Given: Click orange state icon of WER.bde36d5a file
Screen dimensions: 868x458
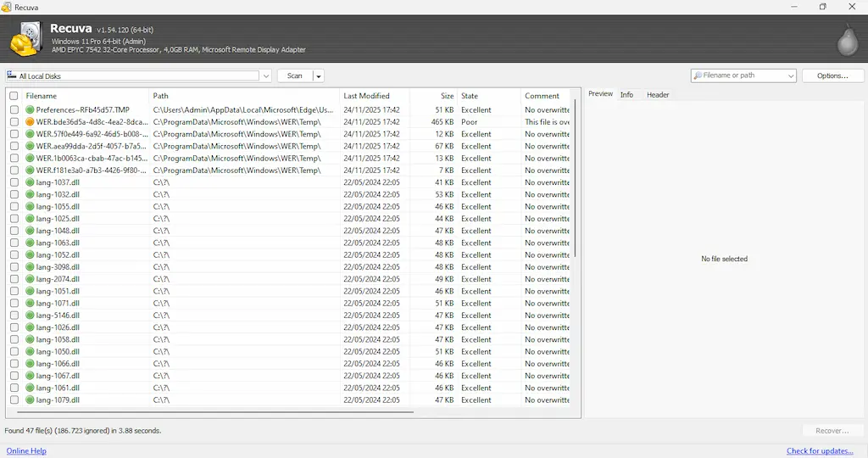Looking at the screenshot, I should [x=30, y=122].
